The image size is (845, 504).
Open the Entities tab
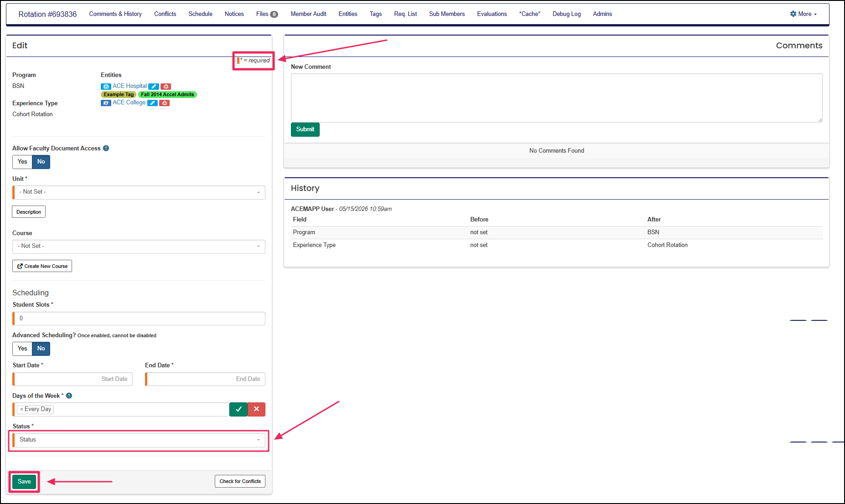(348, 14)
